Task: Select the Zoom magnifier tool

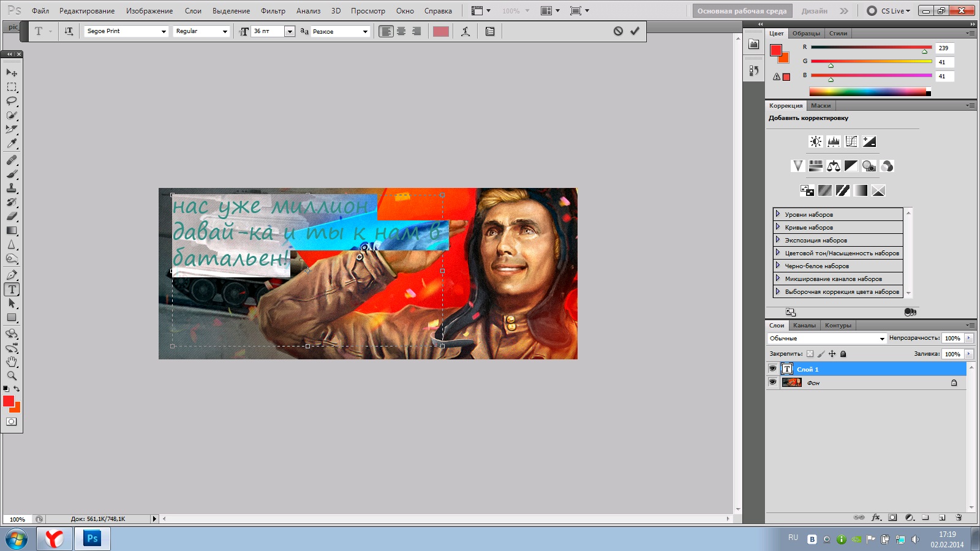Action: [x=12, y=375]
